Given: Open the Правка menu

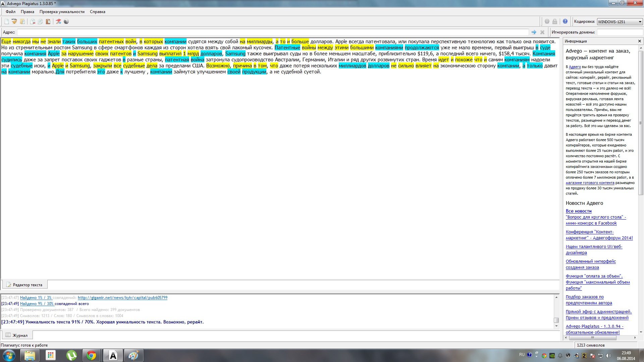Looking at the screenshot, I should pyautogui.click(x=28, y=12).
